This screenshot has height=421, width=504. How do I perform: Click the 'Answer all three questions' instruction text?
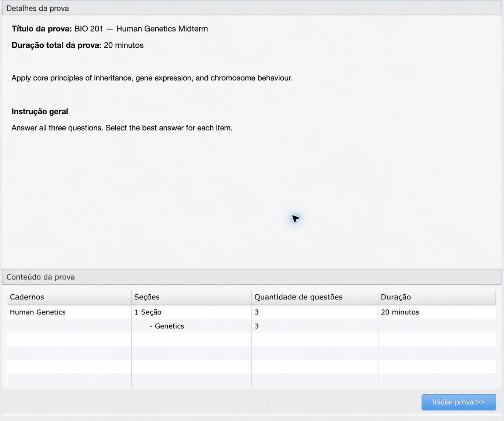click(x=122, y=128)
